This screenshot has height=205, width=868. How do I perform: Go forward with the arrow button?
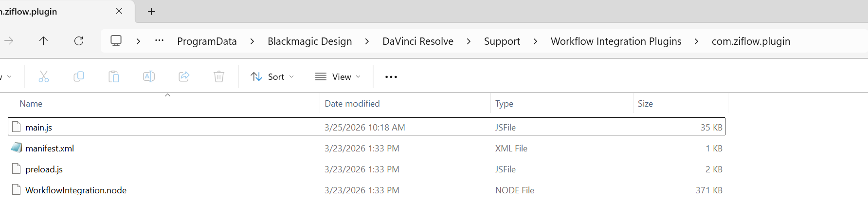(x=9, y=41)
